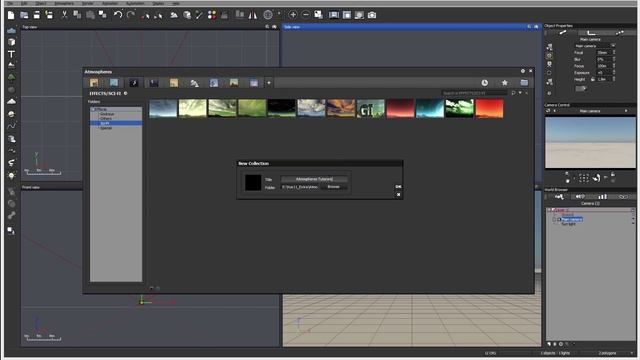This screenshot has height=360, width=640.
Task: Zoom out with the minus magnifier icon
Action: coord(306,15)
